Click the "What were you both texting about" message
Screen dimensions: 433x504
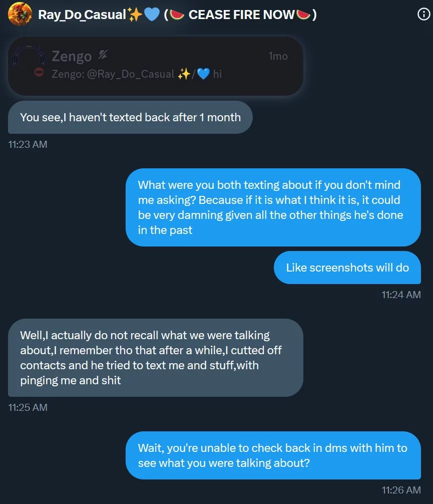273,207
